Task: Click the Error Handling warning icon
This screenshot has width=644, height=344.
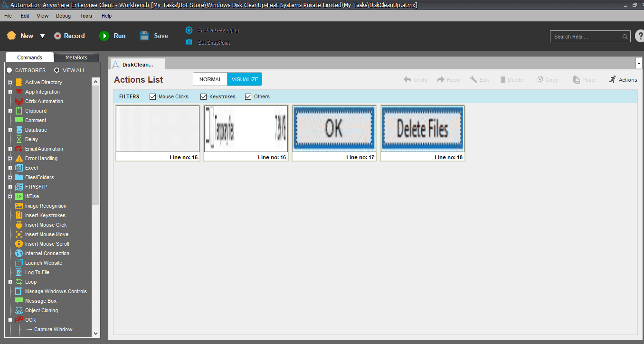Action: point(19,158)
